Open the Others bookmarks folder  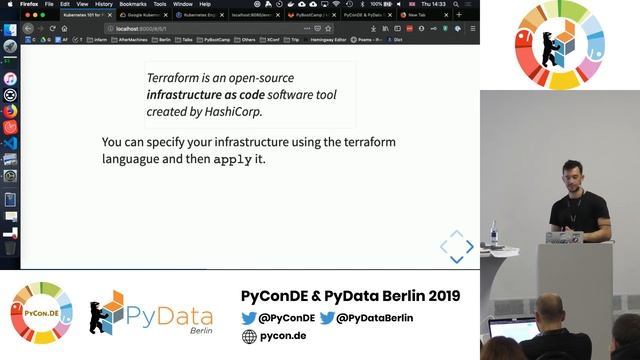[244, 40]
